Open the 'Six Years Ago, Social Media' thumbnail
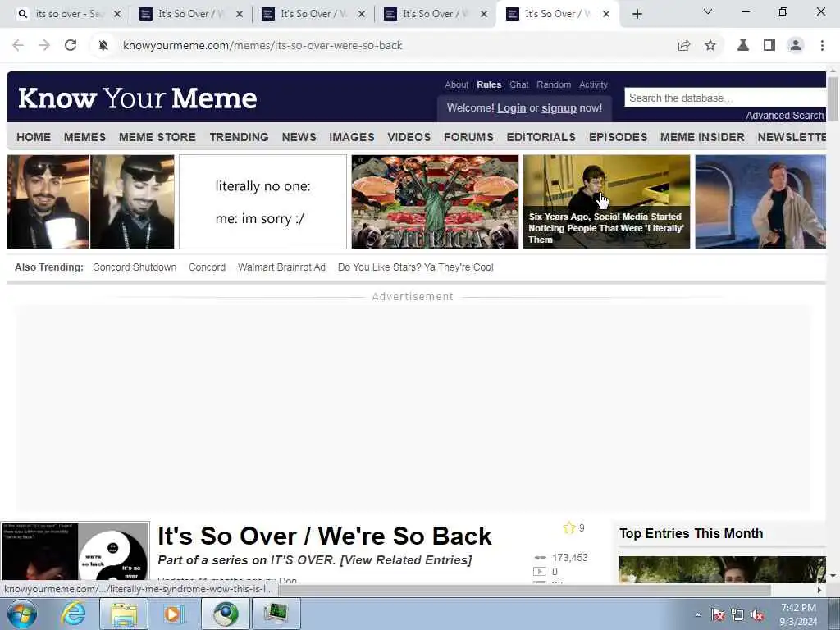Viewport: 840px width, 630px height. (x=606, y=202)
